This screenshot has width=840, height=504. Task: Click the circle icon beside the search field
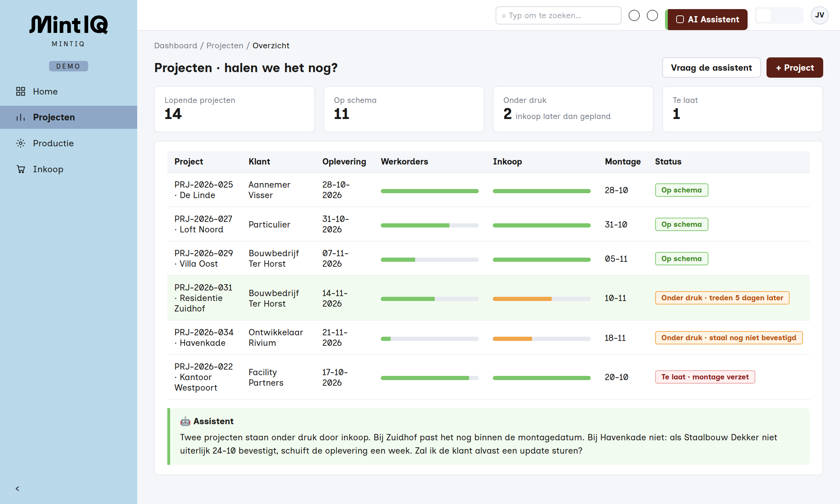coord(634,15)
